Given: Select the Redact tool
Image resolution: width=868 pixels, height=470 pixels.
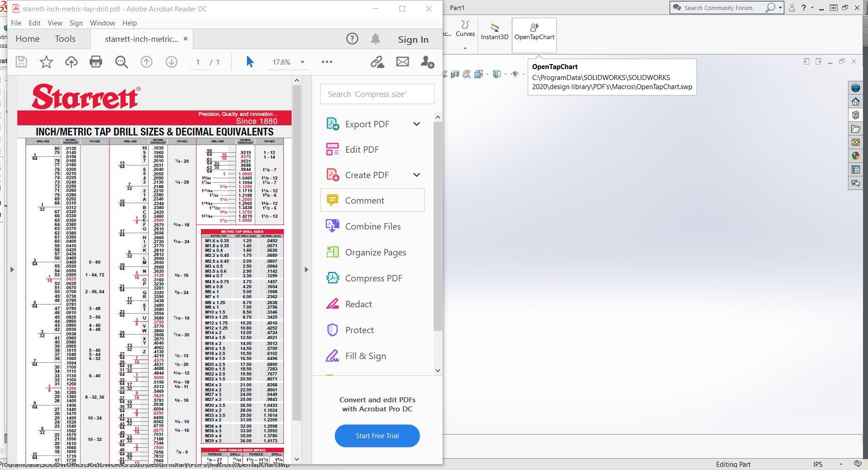Looking at the screenshot, I should [x=373, y=304].
